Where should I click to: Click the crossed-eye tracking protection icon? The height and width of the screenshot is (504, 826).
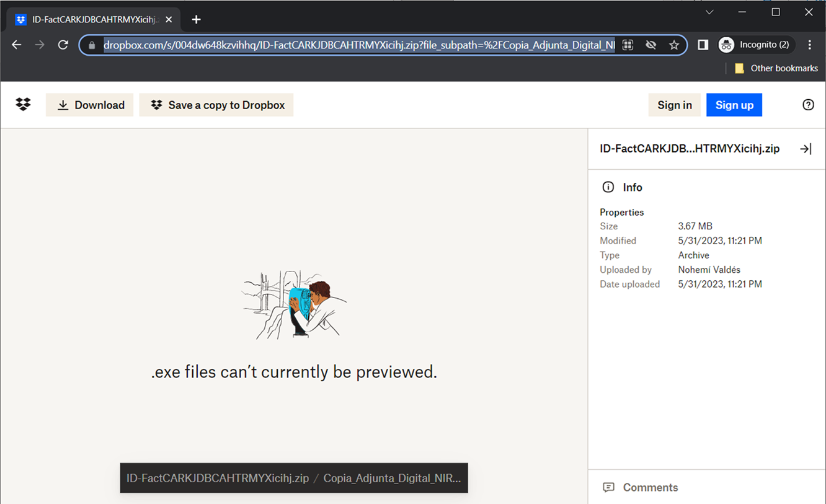click(x=651, y=45)
